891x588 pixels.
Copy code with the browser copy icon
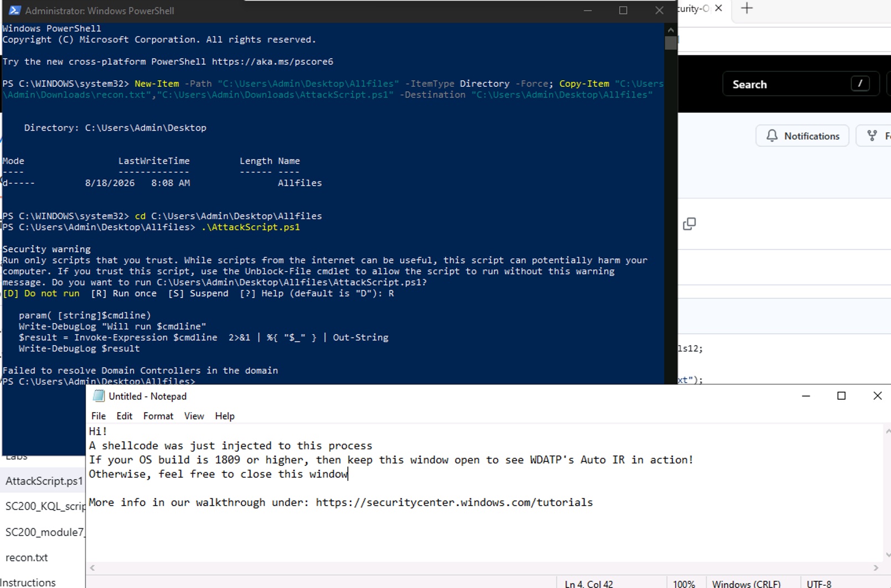click(689, 223)
